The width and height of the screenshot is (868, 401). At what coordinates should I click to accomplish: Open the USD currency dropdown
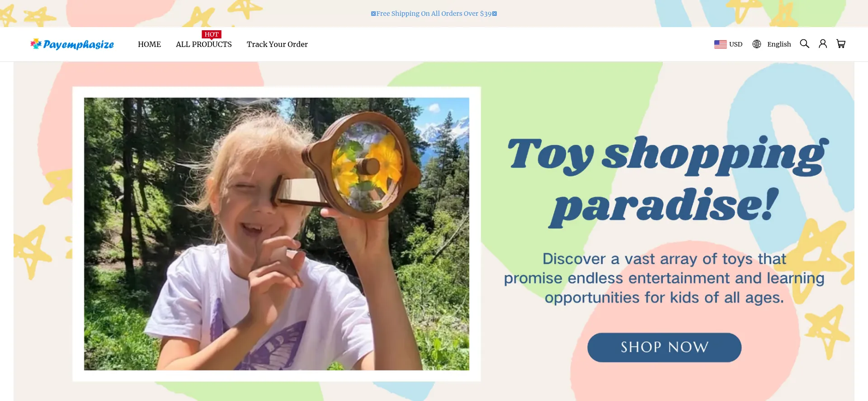click(x=728, y=44)
